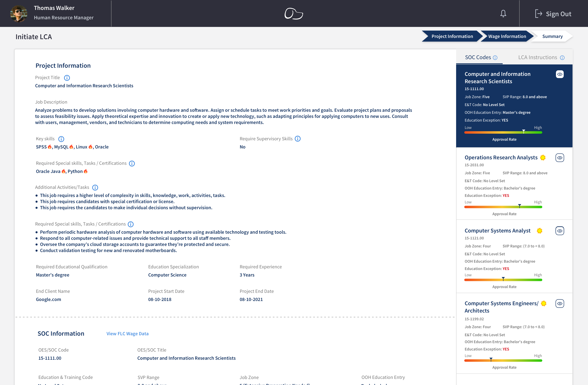Click the cloud logo in header
588x385 pixels.
(x=293, y=14)
